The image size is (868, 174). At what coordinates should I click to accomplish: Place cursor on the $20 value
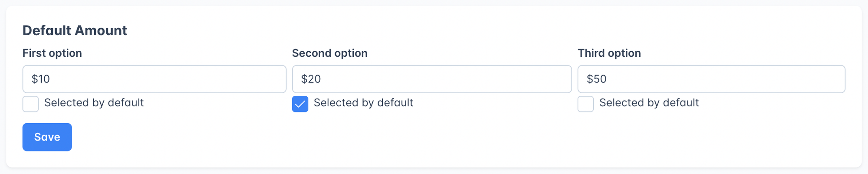[x=311, y=79]
